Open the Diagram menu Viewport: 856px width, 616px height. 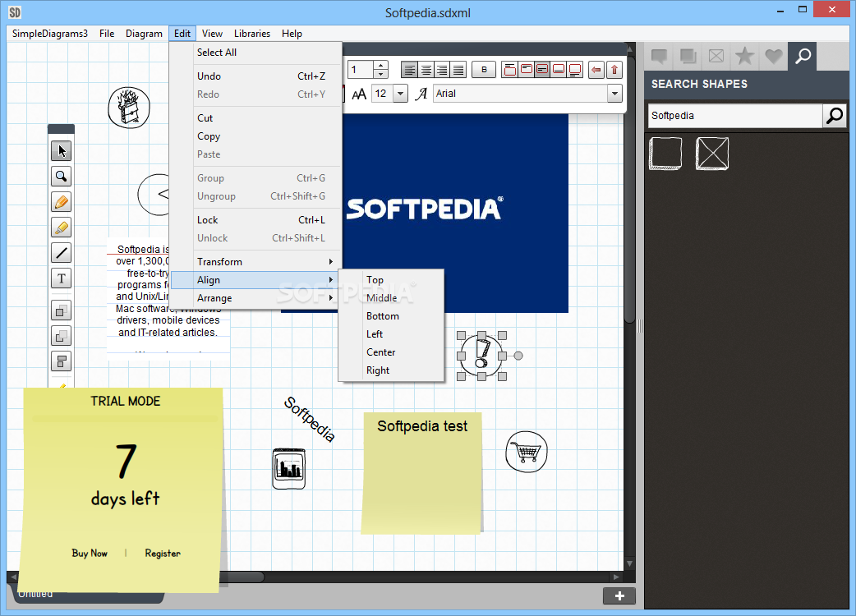[144, 34]
